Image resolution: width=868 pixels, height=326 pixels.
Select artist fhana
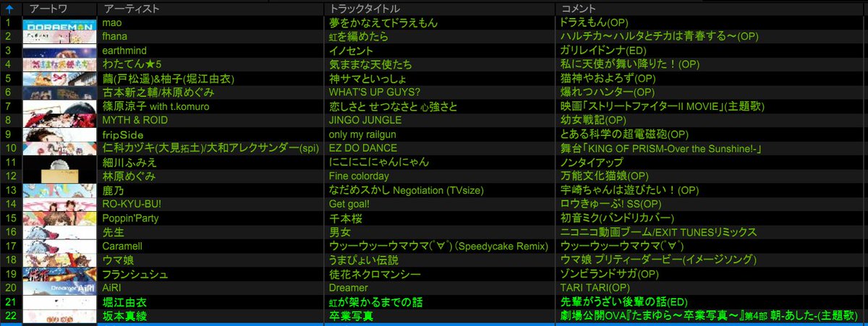click(x=115, y=38)
